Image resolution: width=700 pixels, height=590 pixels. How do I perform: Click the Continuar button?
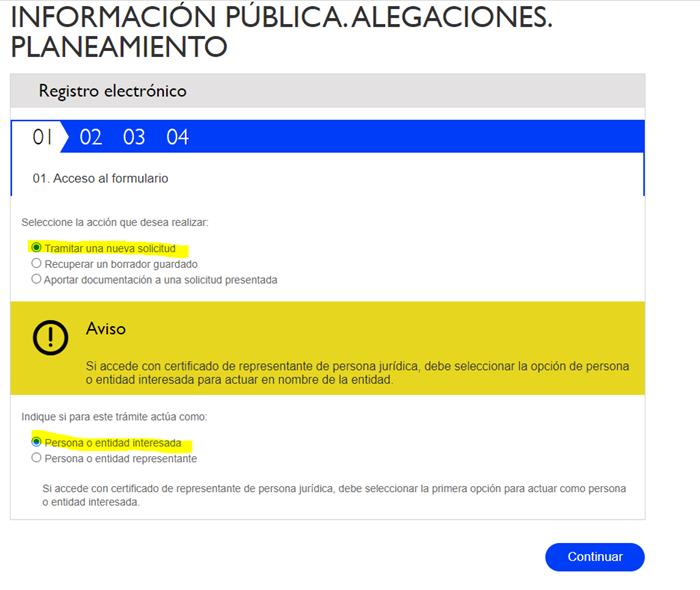pyautogui.click(x=594, y=557)
